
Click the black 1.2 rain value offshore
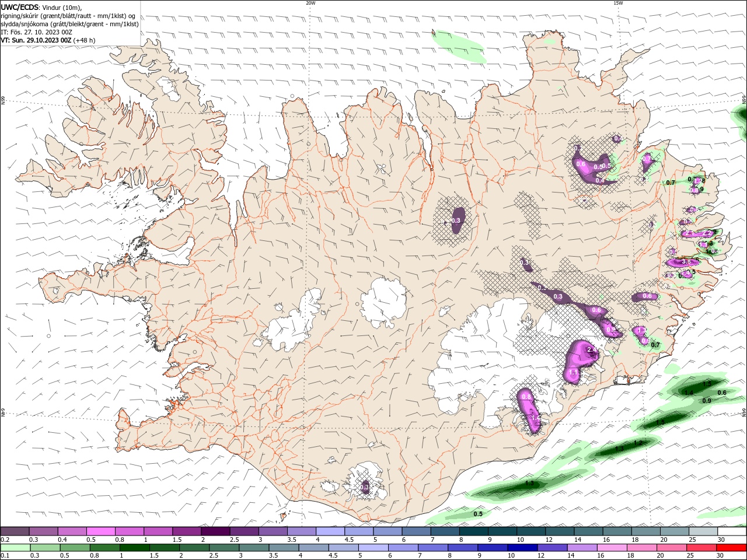click(638, 443)
